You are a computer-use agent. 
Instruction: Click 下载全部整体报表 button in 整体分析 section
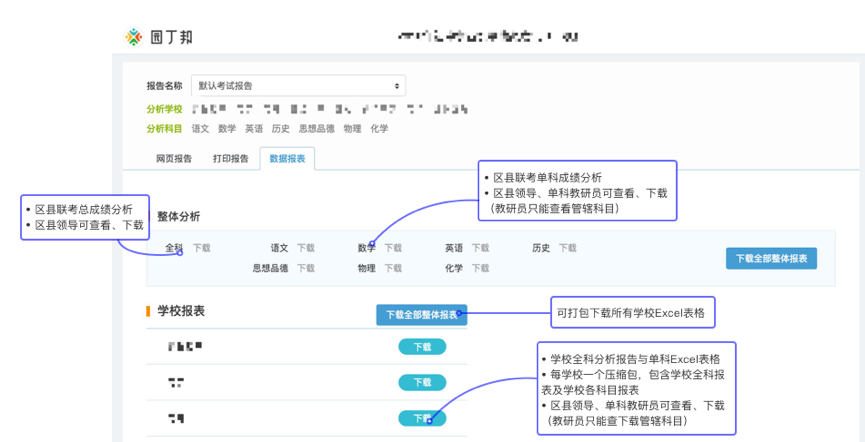coord(771,259)
